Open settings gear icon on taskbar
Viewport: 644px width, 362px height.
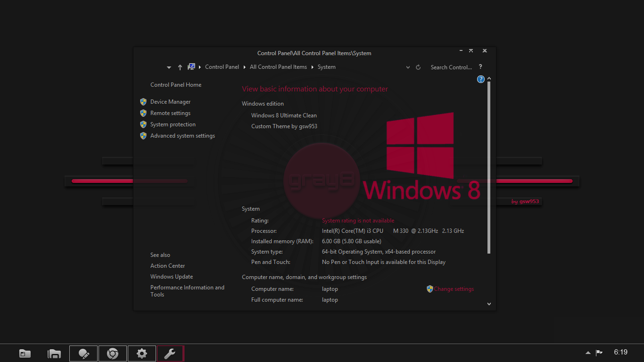click(x=142, y=354)
